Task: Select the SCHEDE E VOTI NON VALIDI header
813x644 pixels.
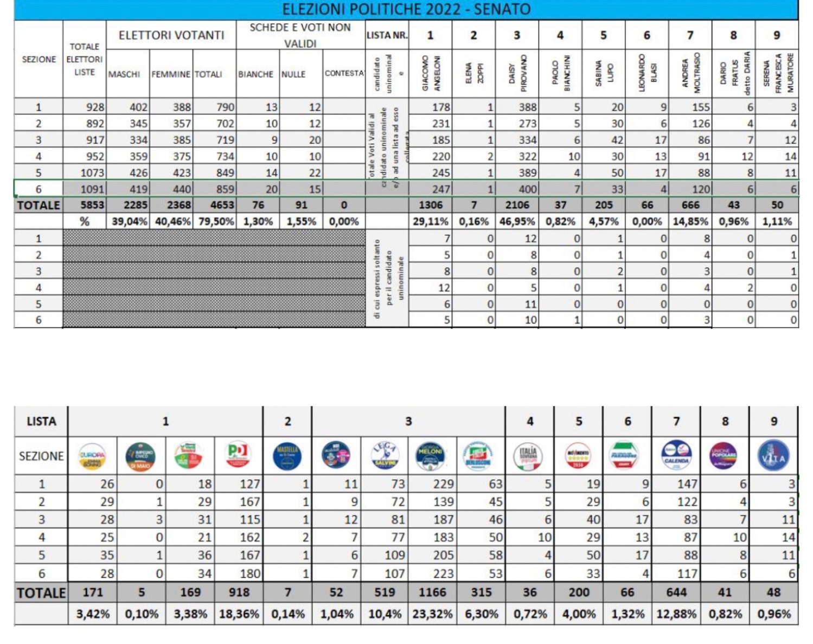Action: pos(300,35)
